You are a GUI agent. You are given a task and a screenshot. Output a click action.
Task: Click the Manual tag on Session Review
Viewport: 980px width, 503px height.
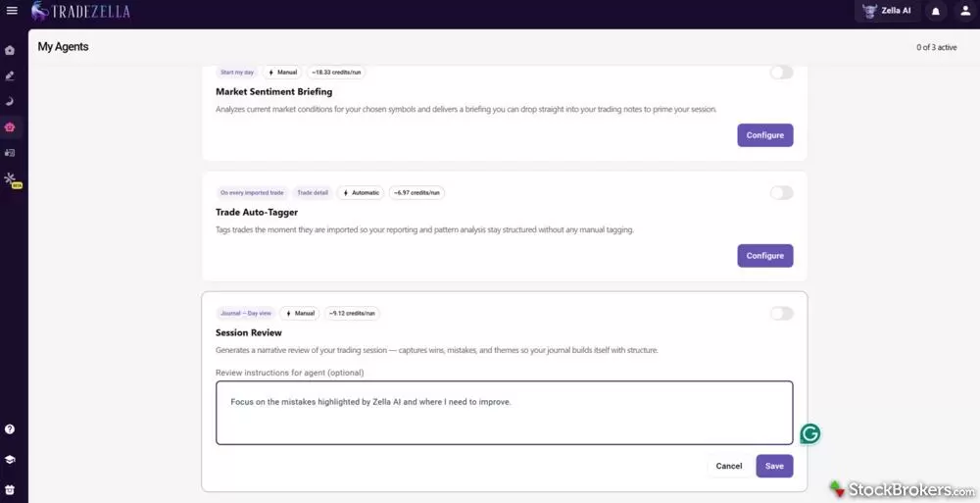[299, 314]
